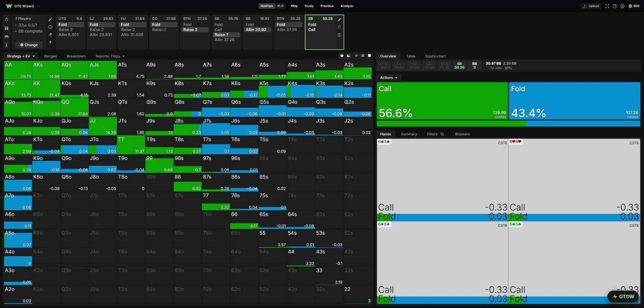The width and height of the screenshot is (644, 308).
Task: Open the user account profile icon
Action: coord(622,6)
